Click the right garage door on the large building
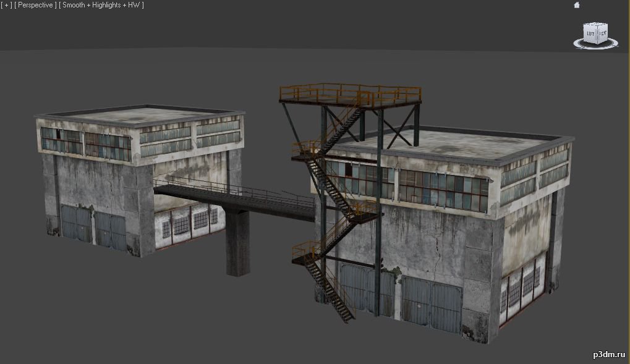 (x=431, y=304)
